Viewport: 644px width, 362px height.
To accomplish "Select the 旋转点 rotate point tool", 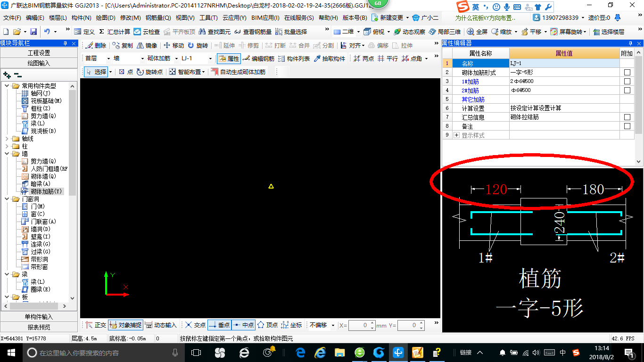I will (x=149, y=72).
